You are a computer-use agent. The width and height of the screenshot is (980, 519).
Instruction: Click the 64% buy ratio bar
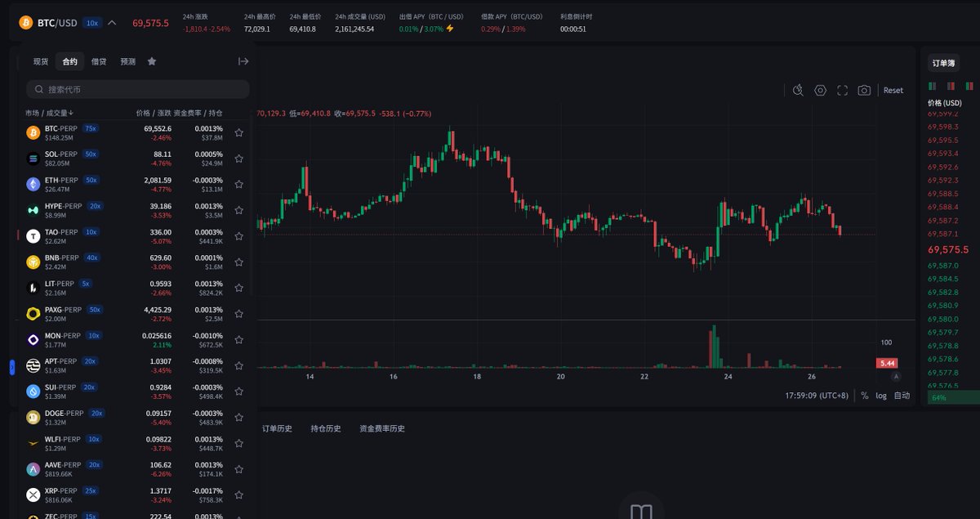(953, 398)
